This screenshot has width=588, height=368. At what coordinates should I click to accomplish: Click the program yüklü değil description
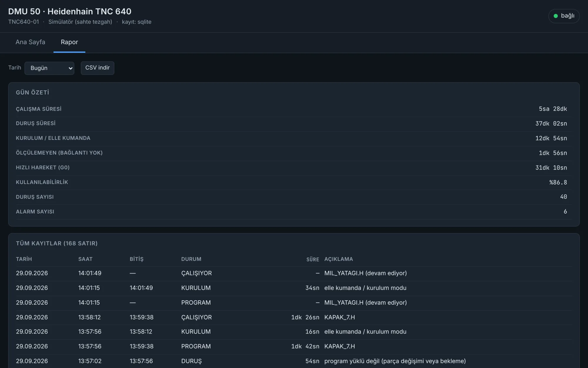(395, 361)
